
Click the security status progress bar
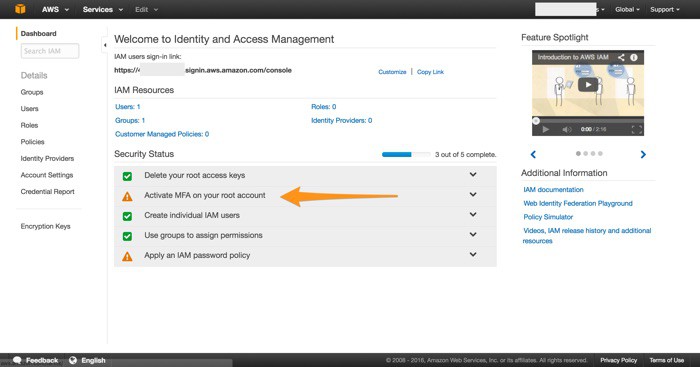coord(406,154)
